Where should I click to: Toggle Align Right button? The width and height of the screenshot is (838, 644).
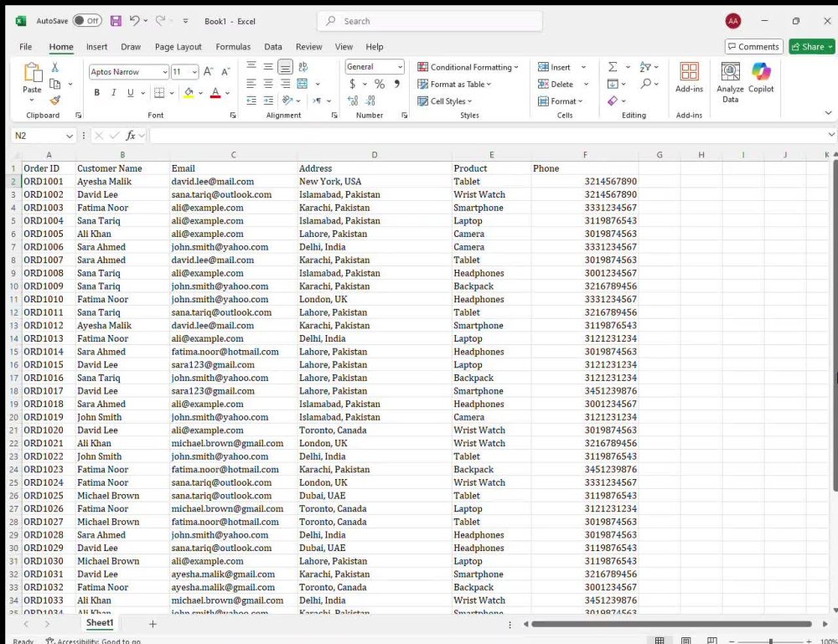pos(286,84)
